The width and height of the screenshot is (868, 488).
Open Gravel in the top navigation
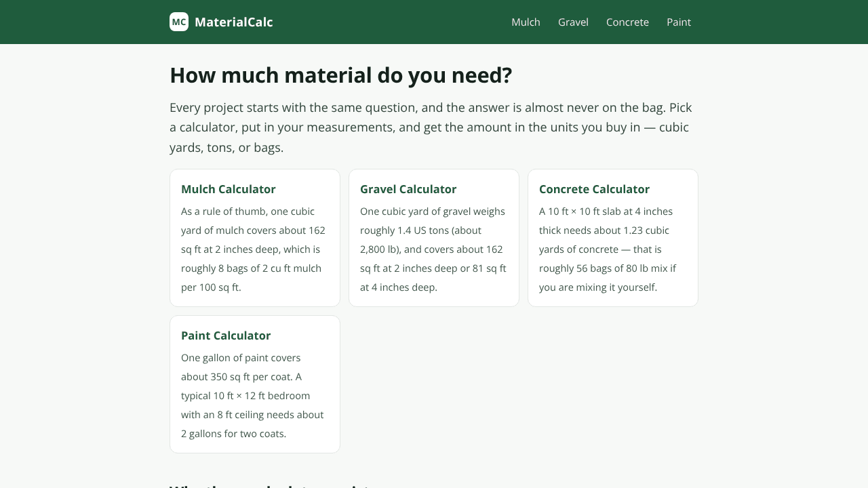pos(573,22)
